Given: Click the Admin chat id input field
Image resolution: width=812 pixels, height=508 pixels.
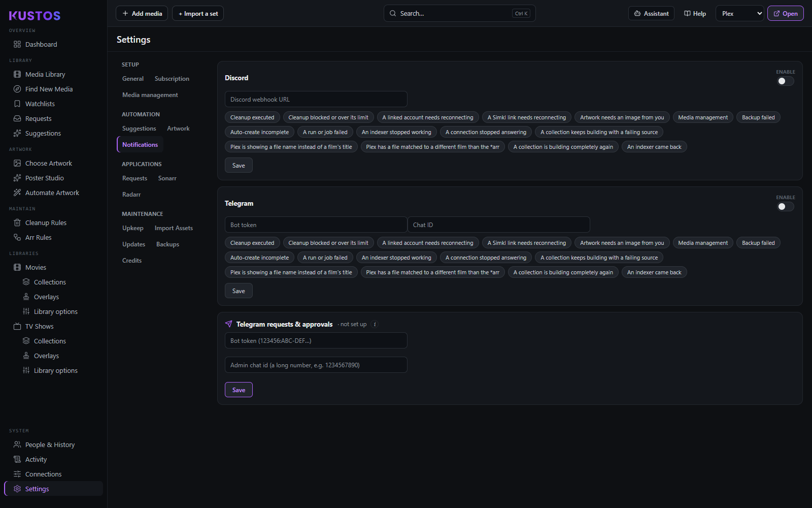Looking at the screenshot, I should point(316,365).
